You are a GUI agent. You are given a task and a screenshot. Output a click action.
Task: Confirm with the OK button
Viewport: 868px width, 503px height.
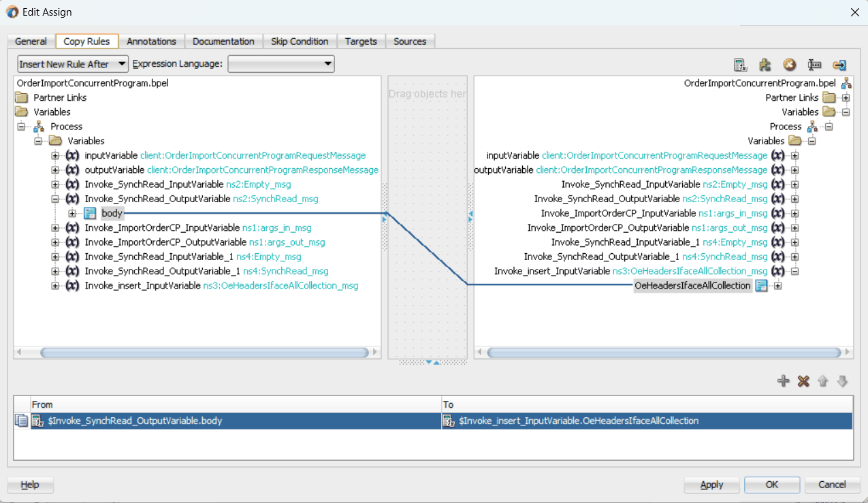771,485
